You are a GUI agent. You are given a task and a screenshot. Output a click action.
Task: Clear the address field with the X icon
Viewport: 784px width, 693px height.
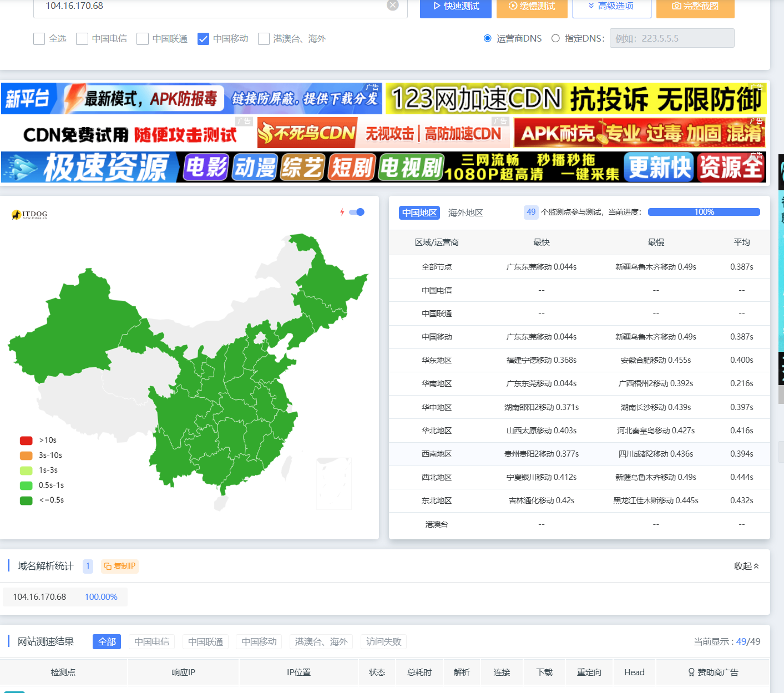click(x=393, y=5)
